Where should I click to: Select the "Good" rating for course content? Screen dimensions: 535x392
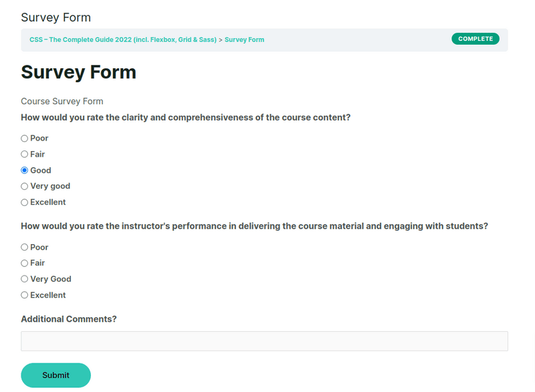[24, 170]
